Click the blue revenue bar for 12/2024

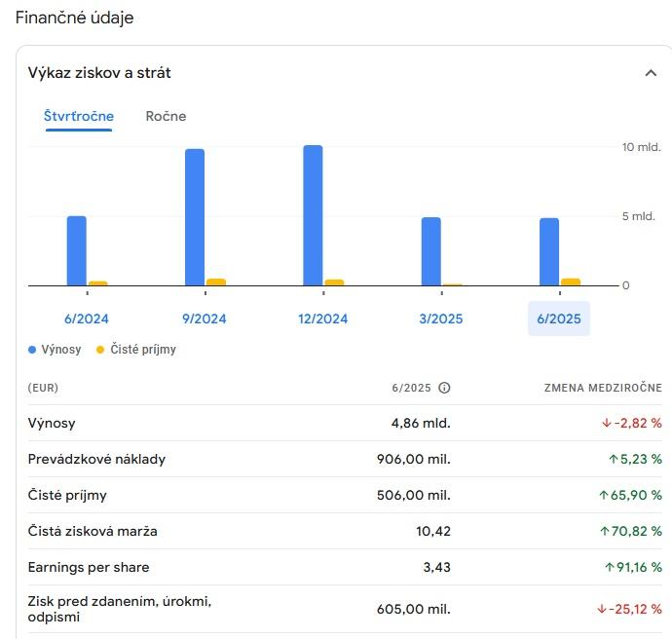pyautogui.click(x=313, y=215)
